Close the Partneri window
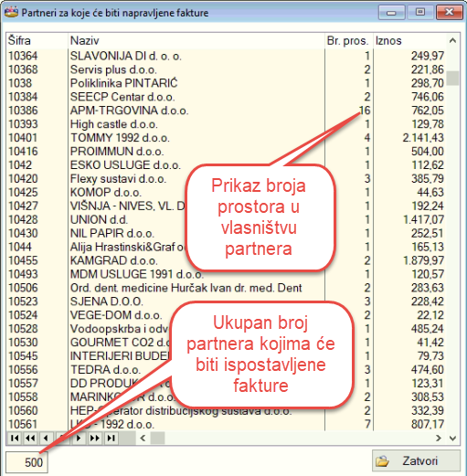 click(x=449, y=13)
